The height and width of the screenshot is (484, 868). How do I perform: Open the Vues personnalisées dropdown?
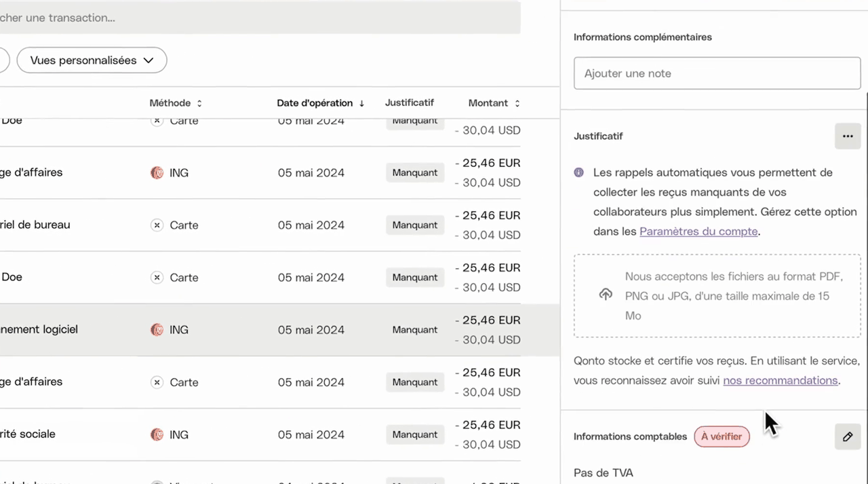pyautogui.click(x=92, y=60)
